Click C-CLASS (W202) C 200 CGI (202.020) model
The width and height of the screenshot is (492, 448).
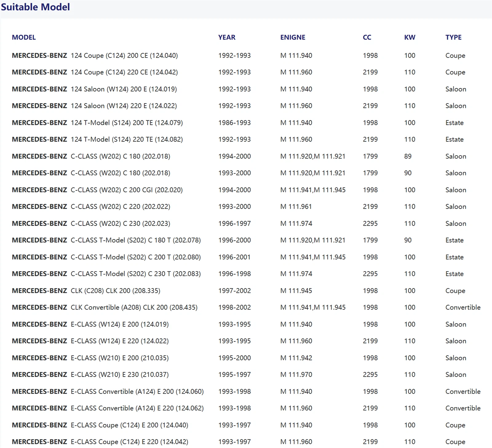[127, 190]
